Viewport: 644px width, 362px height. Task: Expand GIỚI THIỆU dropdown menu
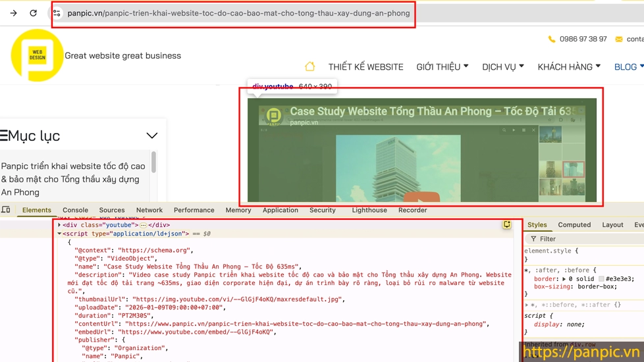443,67
